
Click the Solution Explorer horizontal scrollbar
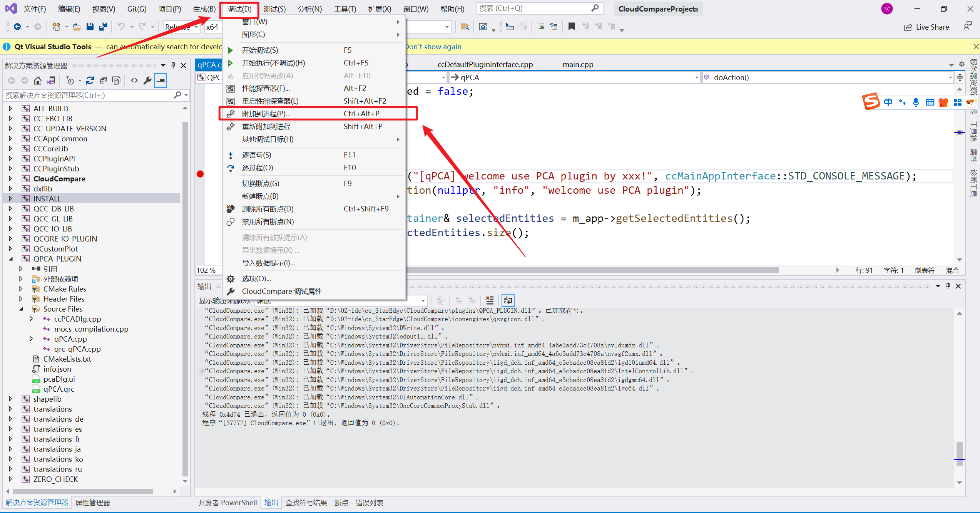tap(83, 491)
